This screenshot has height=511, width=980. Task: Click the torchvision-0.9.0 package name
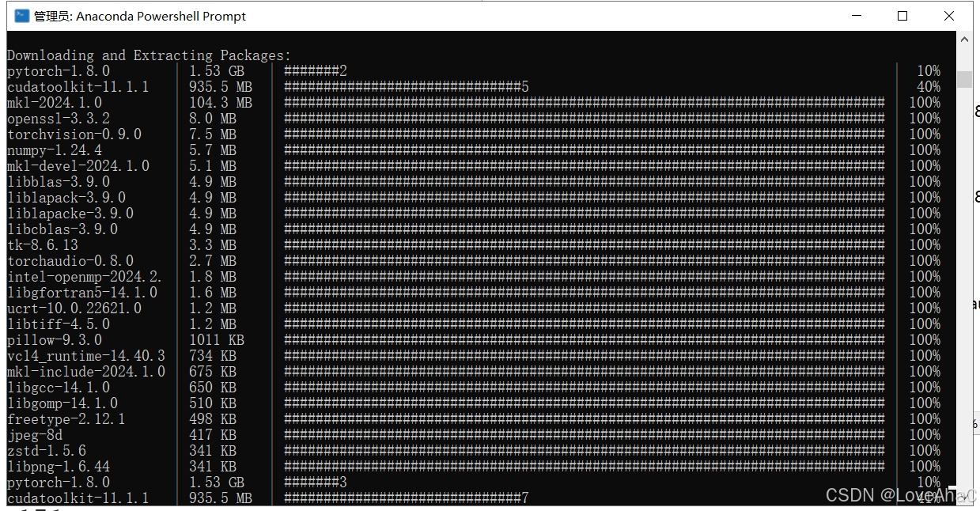pos(74,134)
